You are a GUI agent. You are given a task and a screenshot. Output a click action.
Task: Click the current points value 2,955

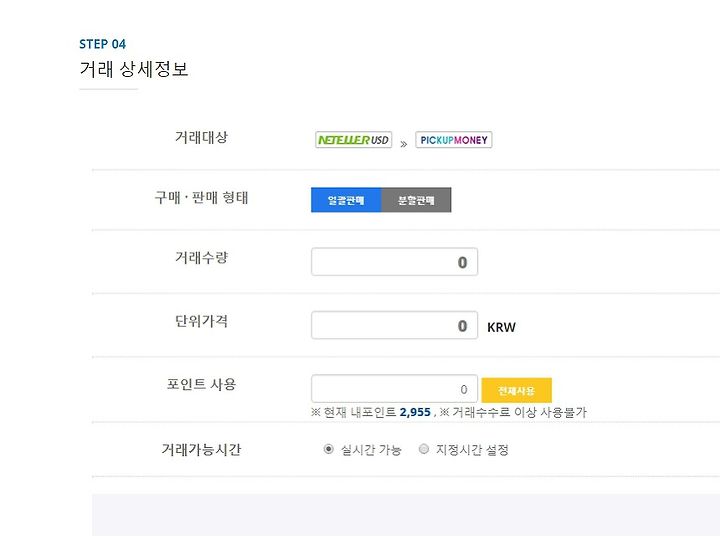point(415,412)
